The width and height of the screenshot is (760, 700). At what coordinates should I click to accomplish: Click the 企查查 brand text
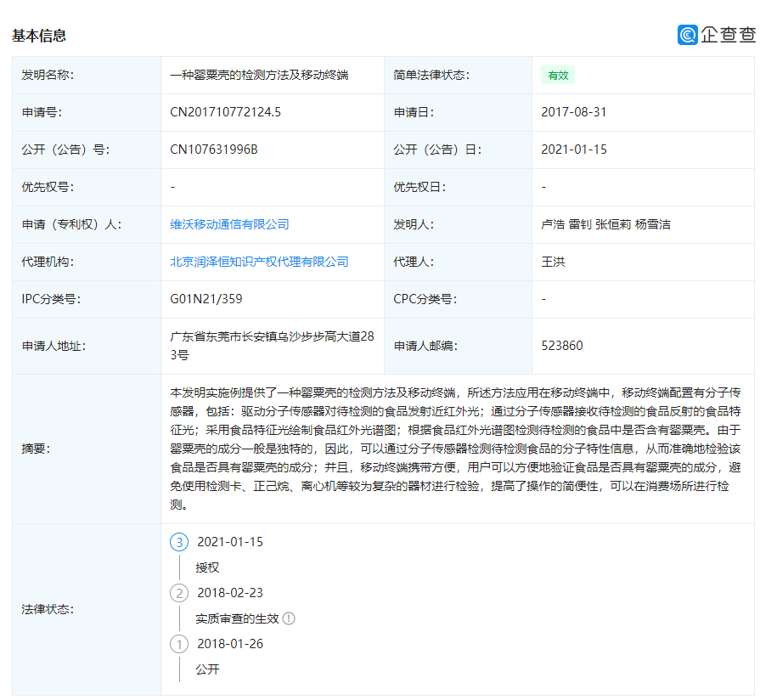point(728,35)
